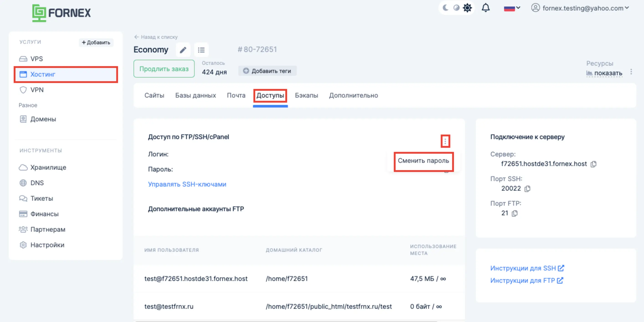This screenshot has width=644, height=322.
Task: Click the Финансы card icon
Action: tap(23, 214)
